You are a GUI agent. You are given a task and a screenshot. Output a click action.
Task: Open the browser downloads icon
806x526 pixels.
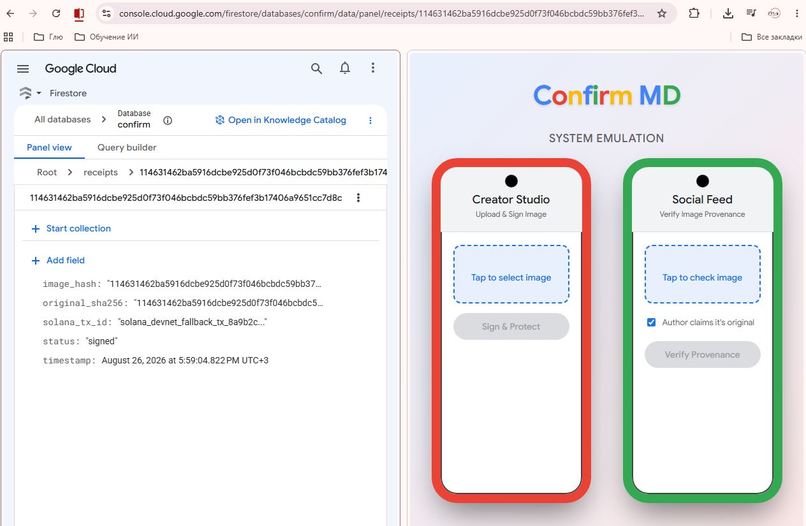[x=728, y=13]
